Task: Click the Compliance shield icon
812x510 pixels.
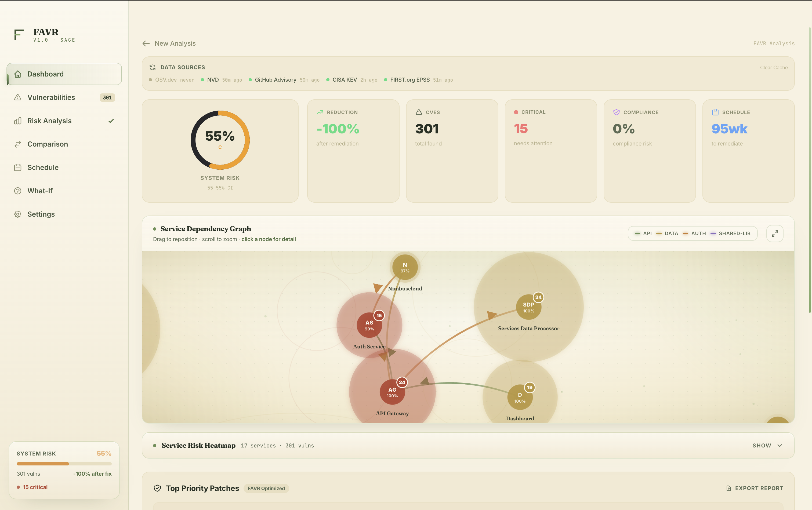Action: [616, 112]
